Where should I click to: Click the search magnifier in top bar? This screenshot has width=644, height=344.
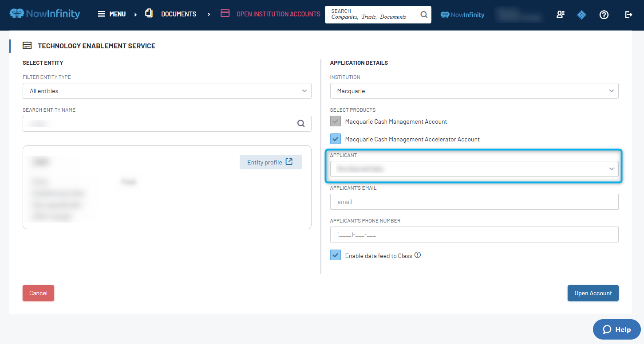point(424,15)
